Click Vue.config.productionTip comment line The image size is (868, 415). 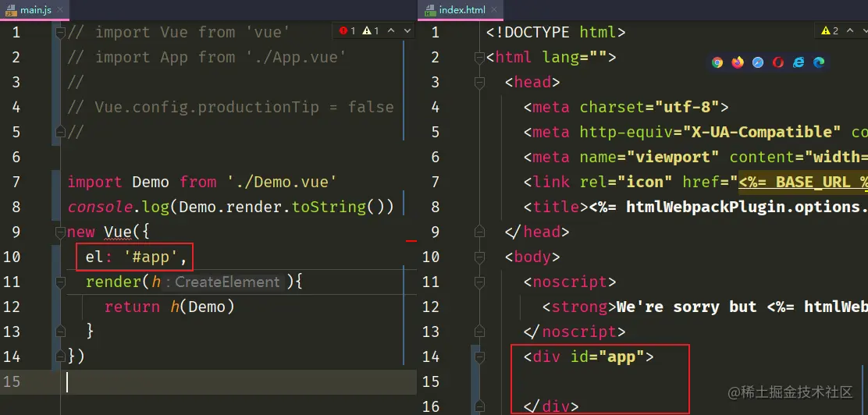point(230,107)
